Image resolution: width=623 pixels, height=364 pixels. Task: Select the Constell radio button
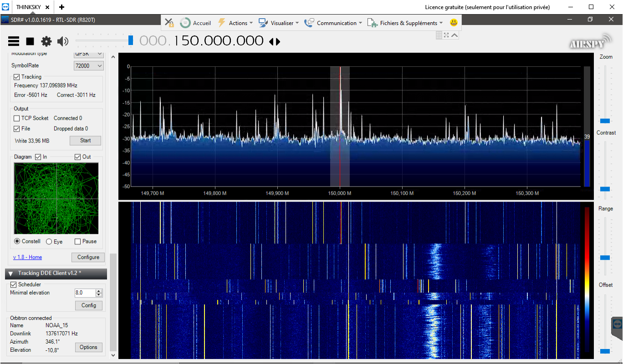(x=17, y=241)
